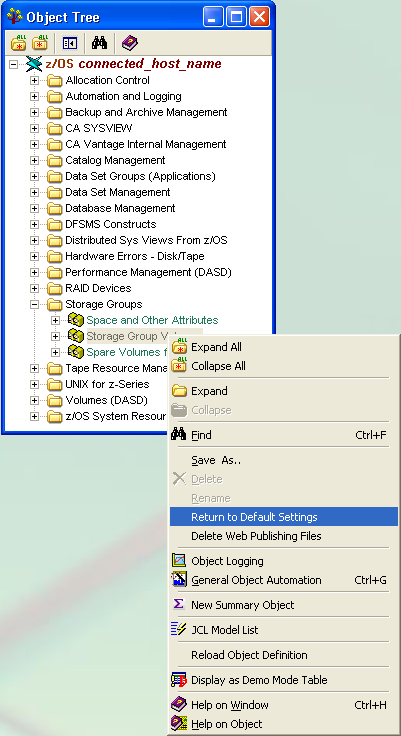Select Space and Other Attributes tree item

point(153,320)
